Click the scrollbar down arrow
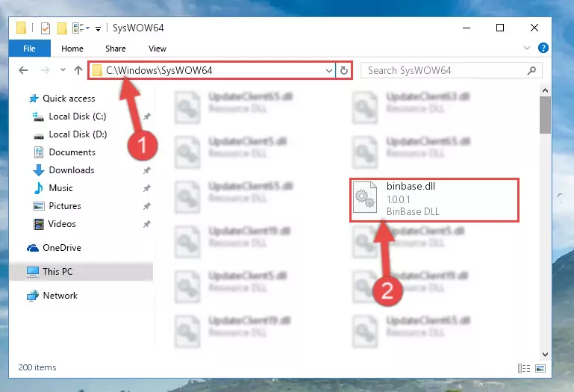The width and height of the screenshot is (574, 392). 545,354
